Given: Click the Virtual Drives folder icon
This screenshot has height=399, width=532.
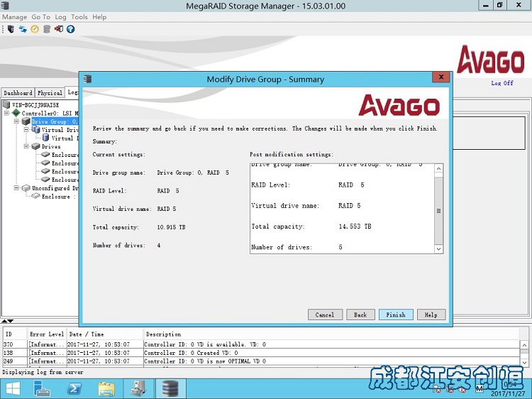Looking at the screenshot, I should point(35,129).
